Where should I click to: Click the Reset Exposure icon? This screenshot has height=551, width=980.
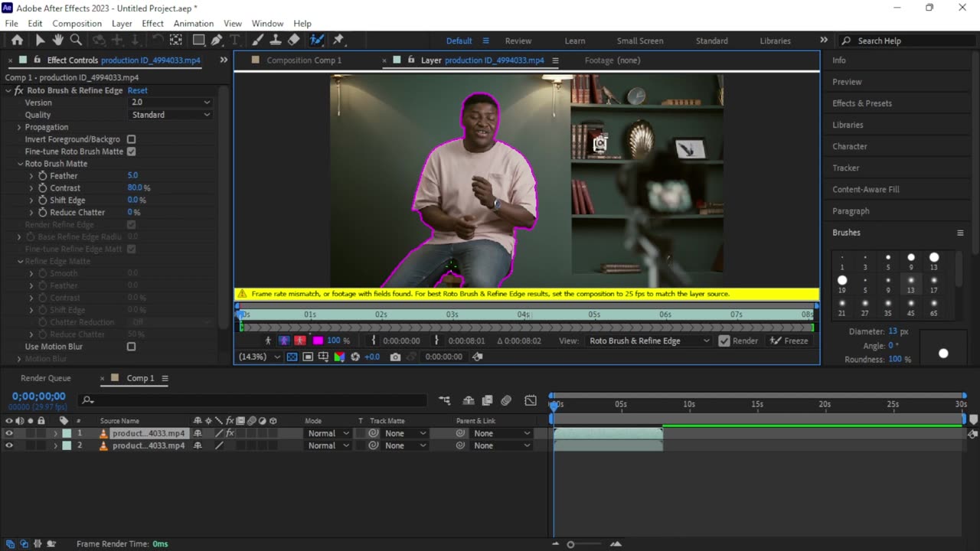point(355,357)
